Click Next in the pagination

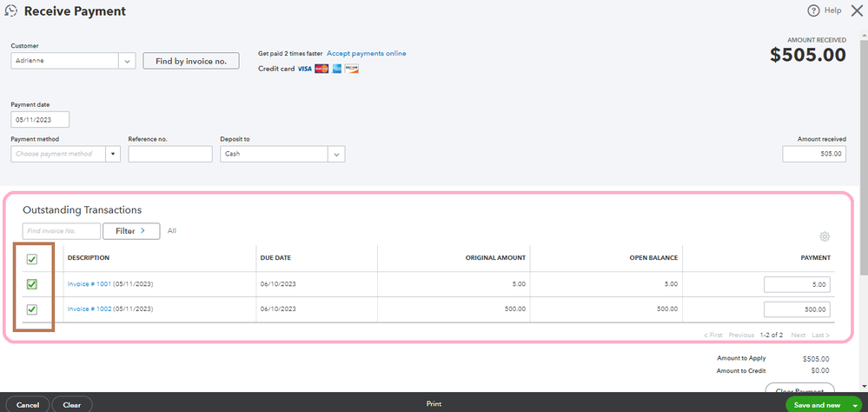(x=798, y=335)
